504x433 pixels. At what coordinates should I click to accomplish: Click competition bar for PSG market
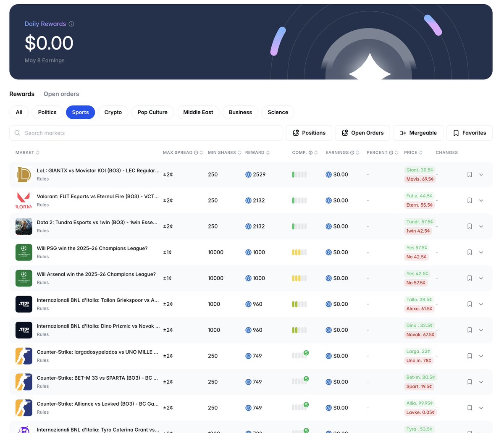click(299, 252)
